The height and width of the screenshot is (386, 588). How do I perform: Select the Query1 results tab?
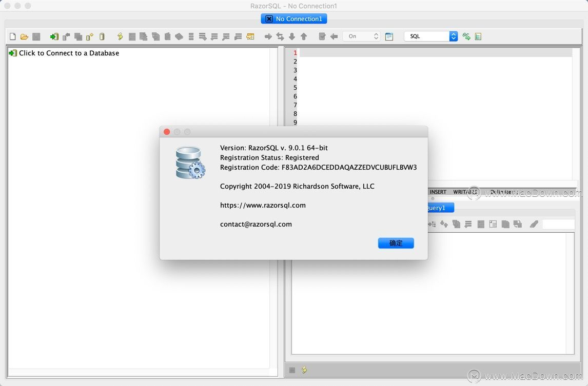(x=441, y=208)
